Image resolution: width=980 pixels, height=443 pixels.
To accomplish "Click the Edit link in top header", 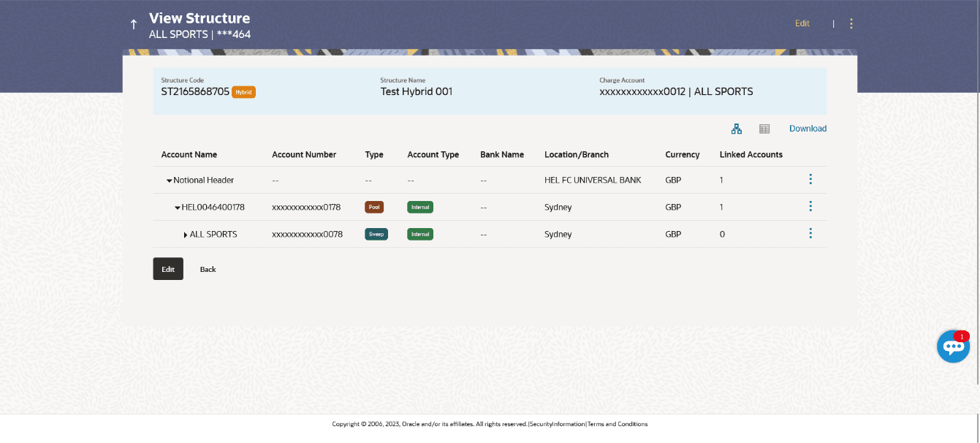I will pos(802,23).
